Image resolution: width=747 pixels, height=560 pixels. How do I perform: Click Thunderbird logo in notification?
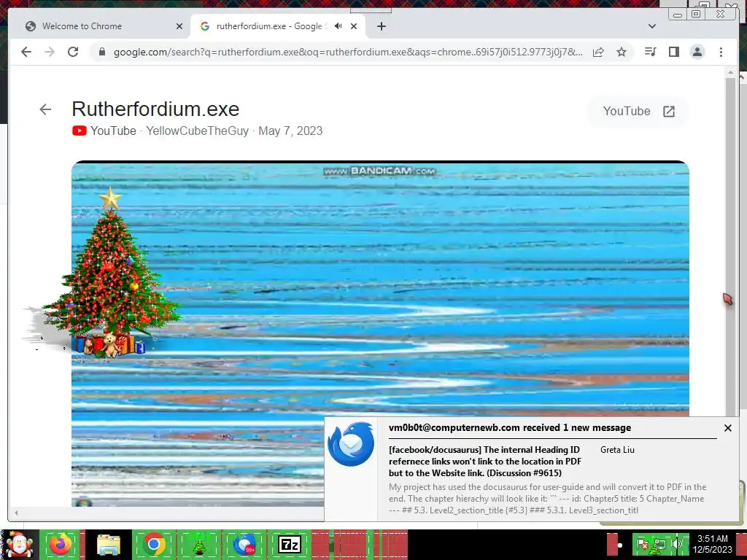pyautogui.click(x=351, y=444)
